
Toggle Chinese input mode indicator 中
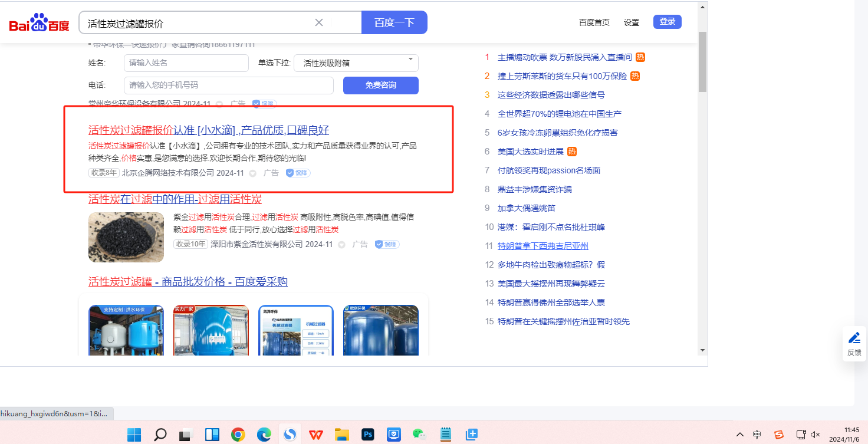[757, 435]
